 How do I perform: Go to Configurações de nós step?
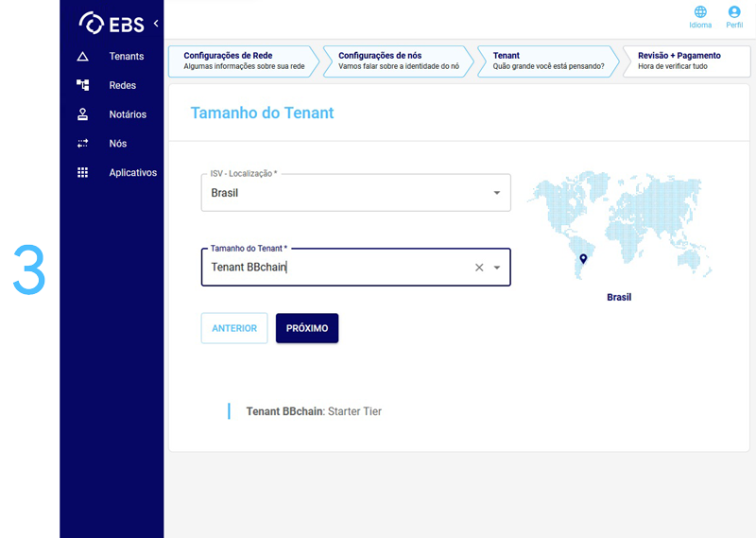[x=397, y=61]
